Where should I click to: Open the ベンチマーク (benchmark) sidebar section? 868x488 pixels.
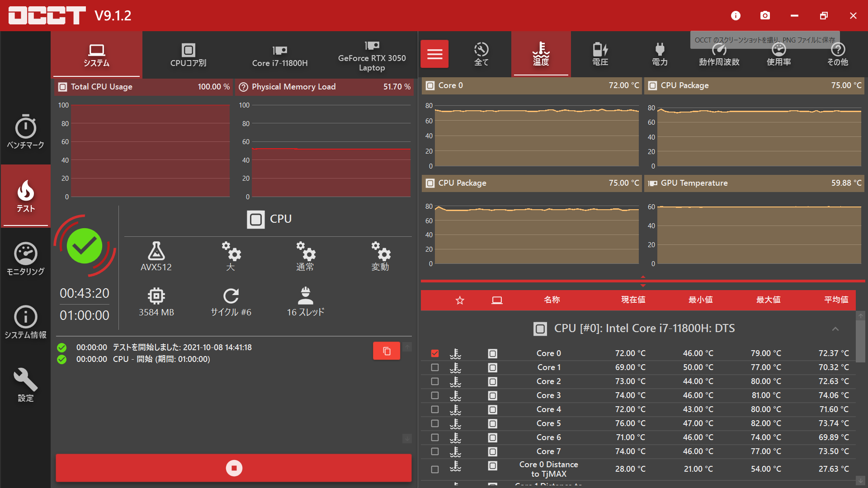pos(25,132)
